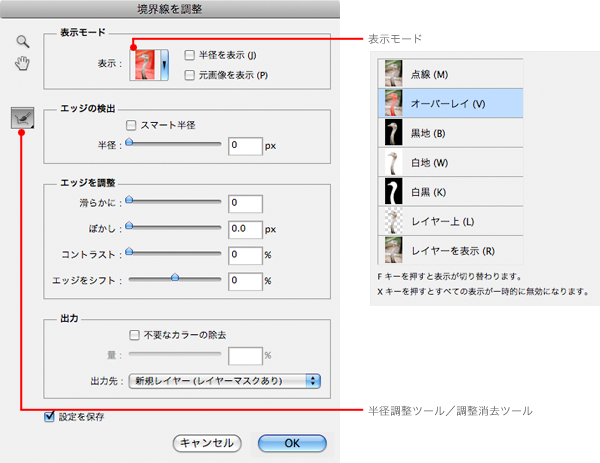Uncheck the 設定を保存 checkbox
This screenshot has height=463, width=600.
50,417
